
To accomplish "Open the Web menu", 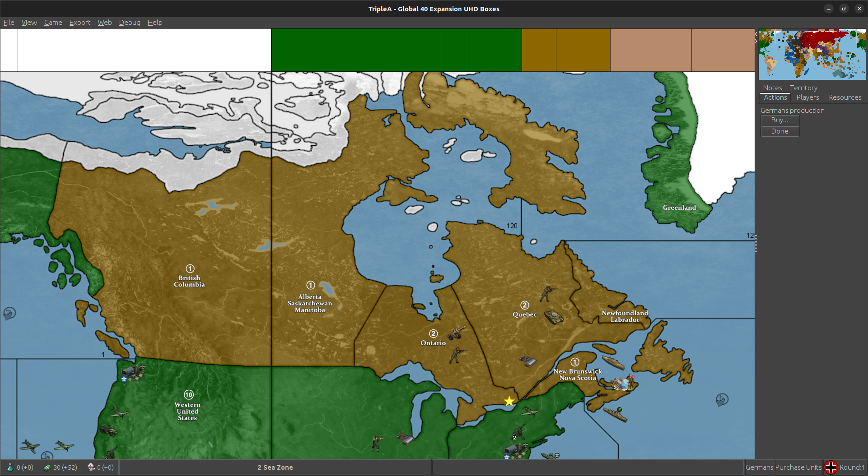I will [x=104, y=23].
